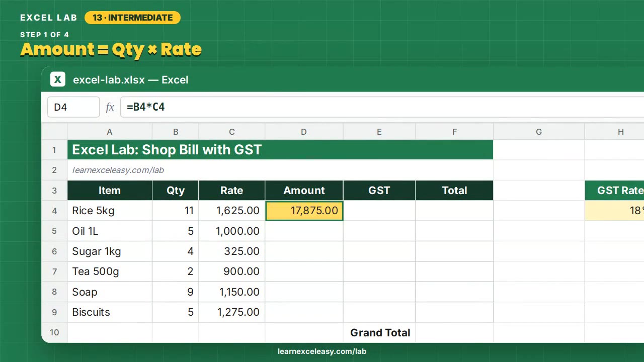Click the Name Box showing D4

tap(73, 107)
